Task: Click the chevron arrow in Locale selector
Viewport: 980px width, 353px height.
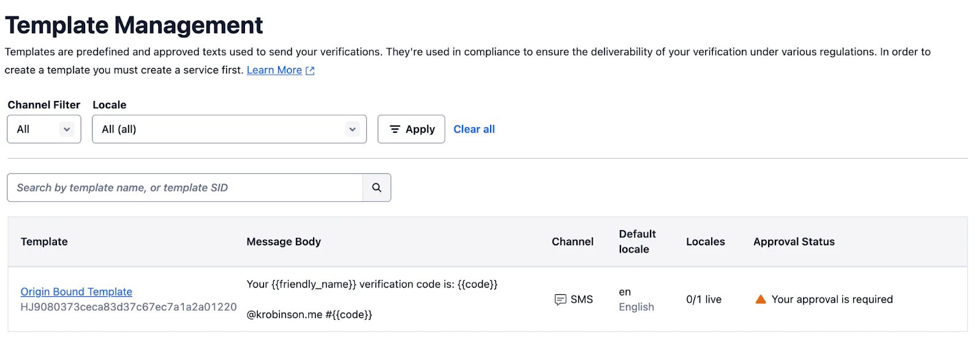Action: pos(352,129)
